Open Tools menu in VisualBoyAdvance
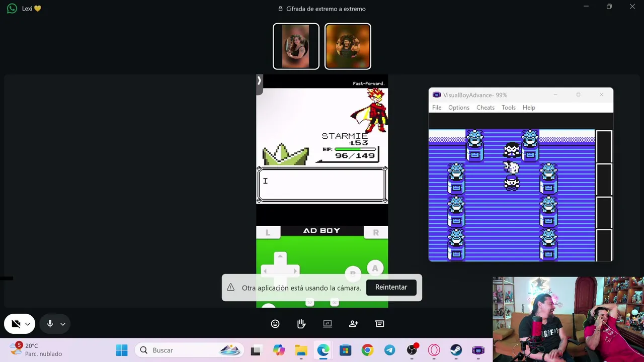 click(509, 108)
